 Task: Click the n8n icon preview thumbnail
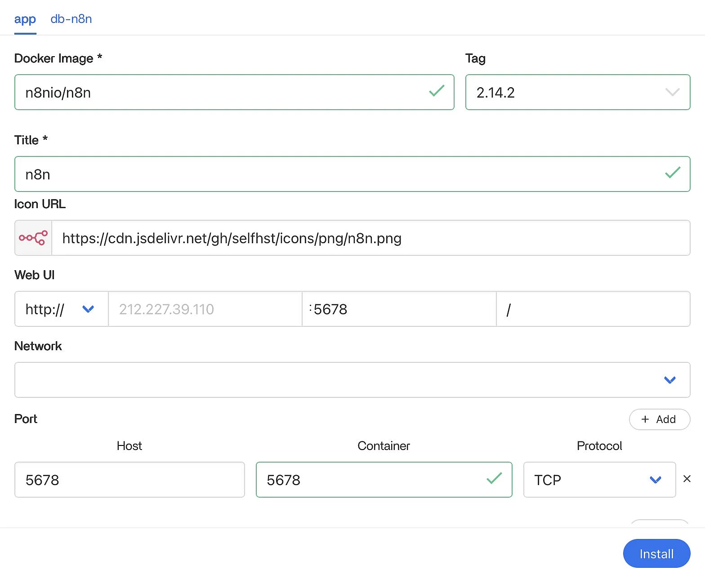[x=33, y=238]
